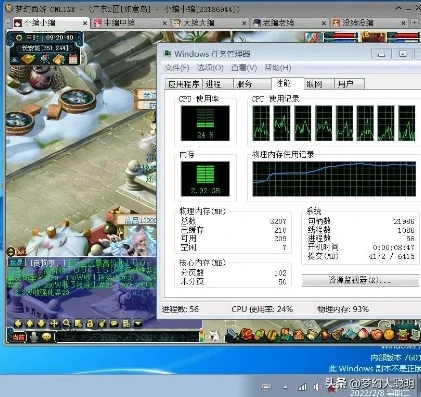Open the gold treasure icon under 长安城 label
421x397 pixels.
pos(29,60)
